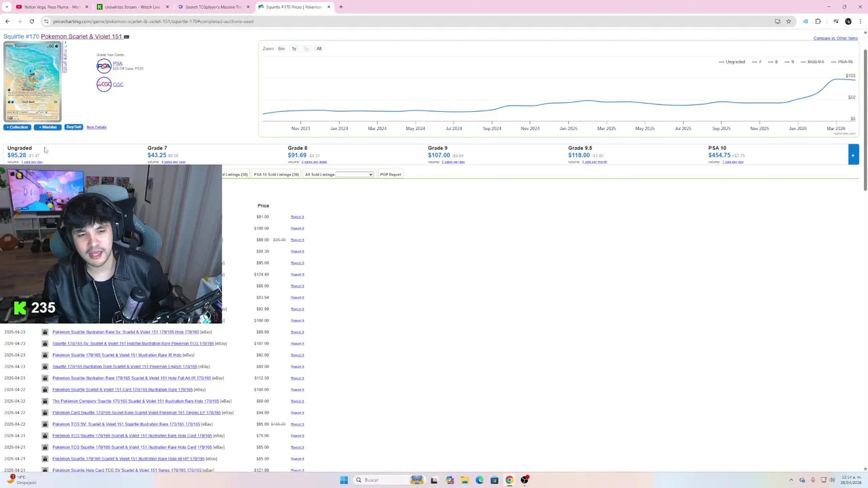Report the $100.00 2026-04-22 listing
868x488 pixels.
[297, 390]
